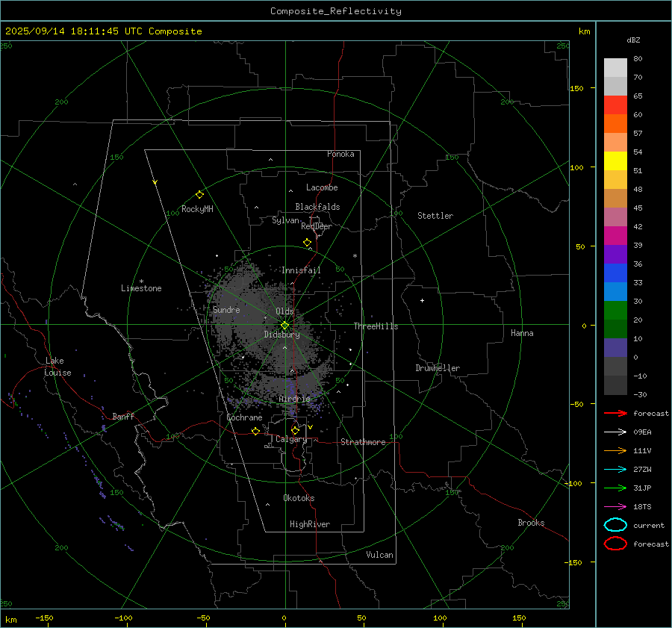Click the Olds city label
The width and height of the screenshot is (672, 628).
point(284,311)
